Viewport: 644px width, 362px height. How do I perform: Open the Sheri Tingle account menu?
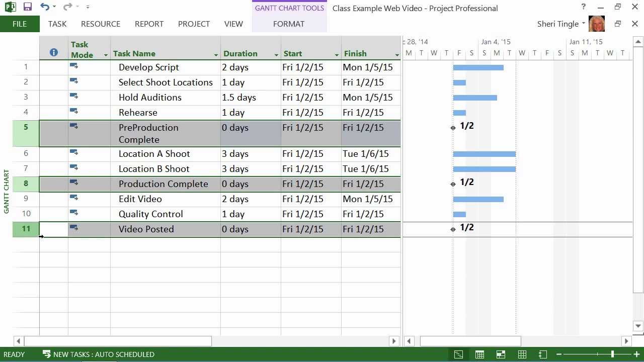[x=561, y=24]
